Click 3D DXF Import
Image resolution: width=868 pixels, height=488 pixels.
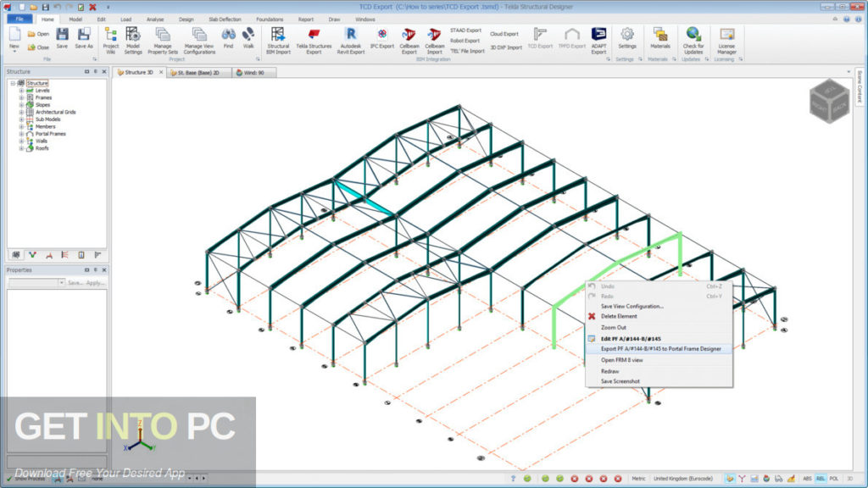click(506, 47)
